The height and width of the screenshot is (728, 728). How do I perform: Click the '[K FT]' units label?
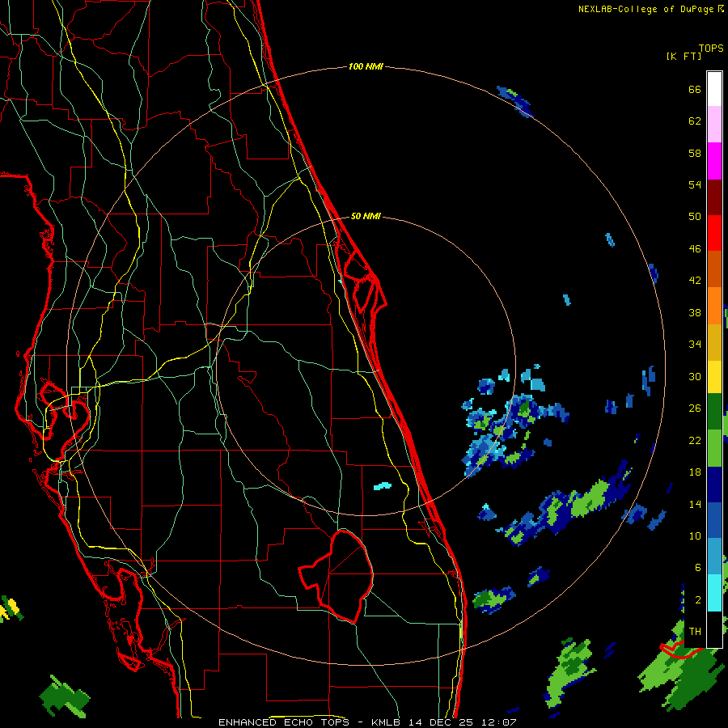tap(684, 57)
